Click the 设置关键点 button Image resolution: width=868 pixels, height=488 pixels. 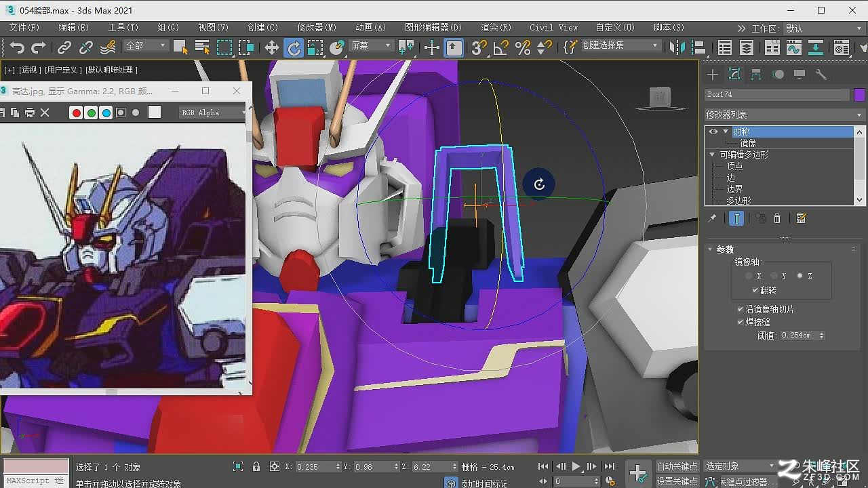[x=677, y=481]
